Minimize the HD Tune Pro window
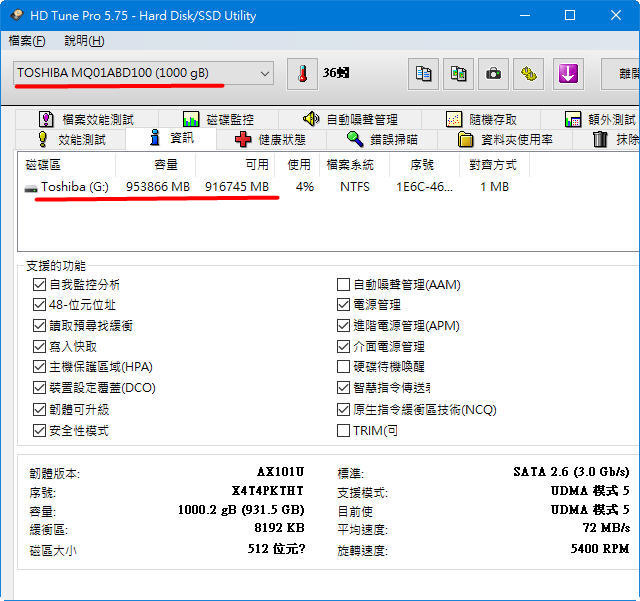Screen dimensions: 640x601 525,15
